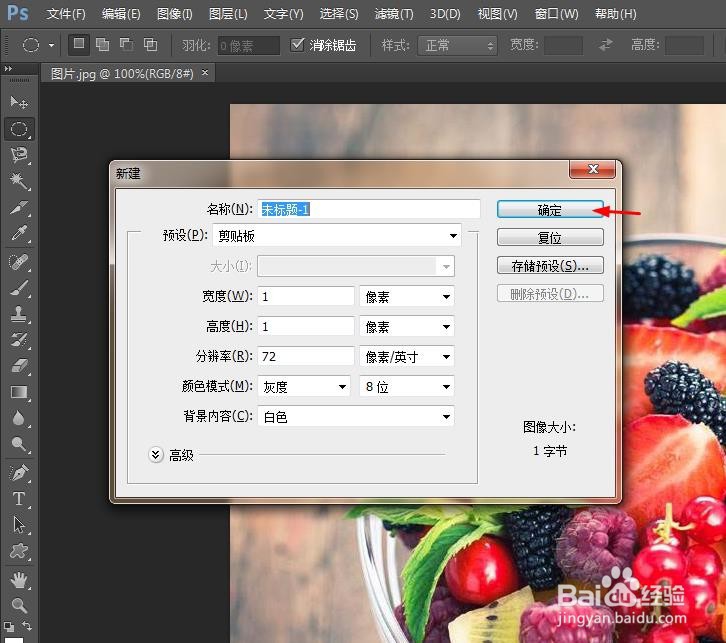
Task: Select the Gradient tool
Action: point(19,393)
